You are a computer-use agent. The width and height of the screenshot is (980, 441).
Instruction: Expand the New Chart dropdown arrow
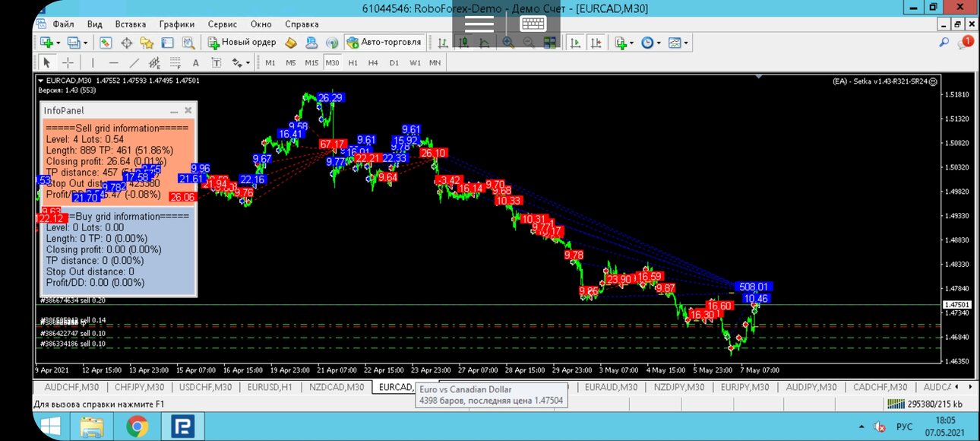[x=58, y=43]
